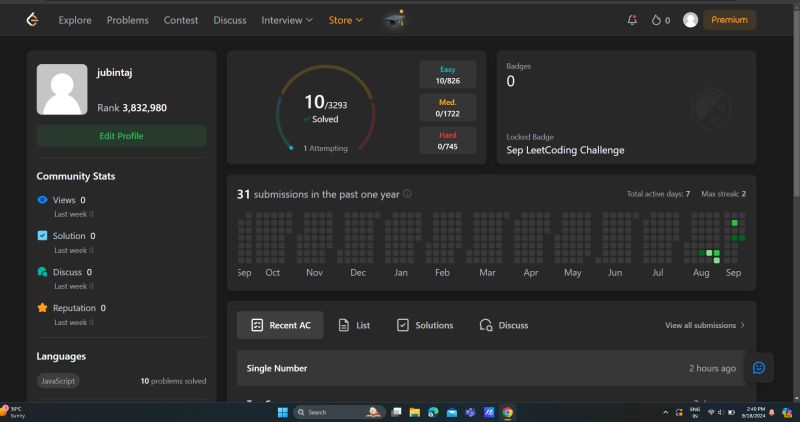Open notifications bell icon
Screen dimensions: 800x422
[x=632, y=20]
